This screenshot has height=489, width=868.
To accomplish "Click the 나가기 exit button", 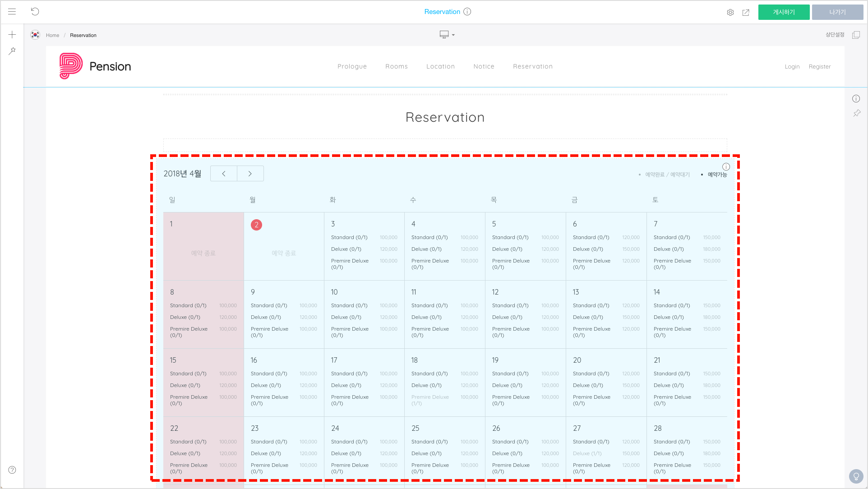I will pos(837,12).
